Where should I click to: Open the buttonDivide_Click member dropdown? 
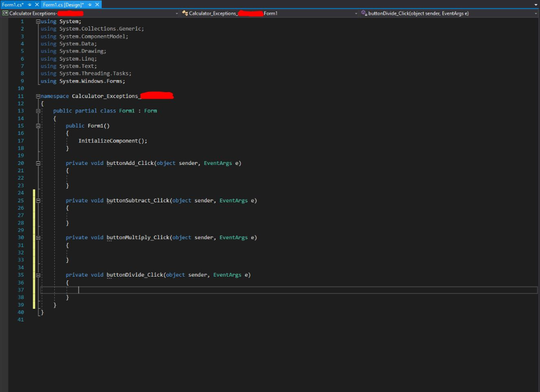point(449,13)
